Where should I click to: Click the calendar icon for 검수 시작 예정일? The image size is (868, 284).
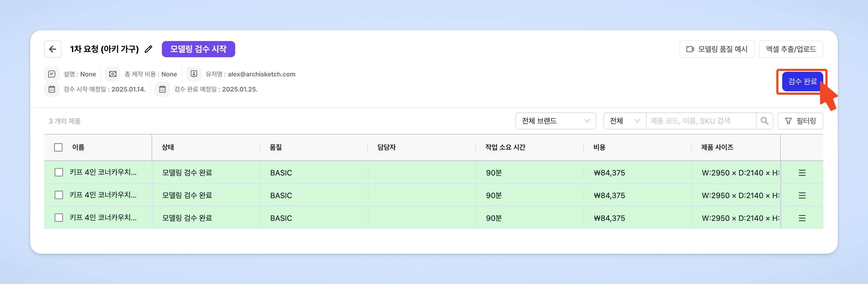coord(52,89)
